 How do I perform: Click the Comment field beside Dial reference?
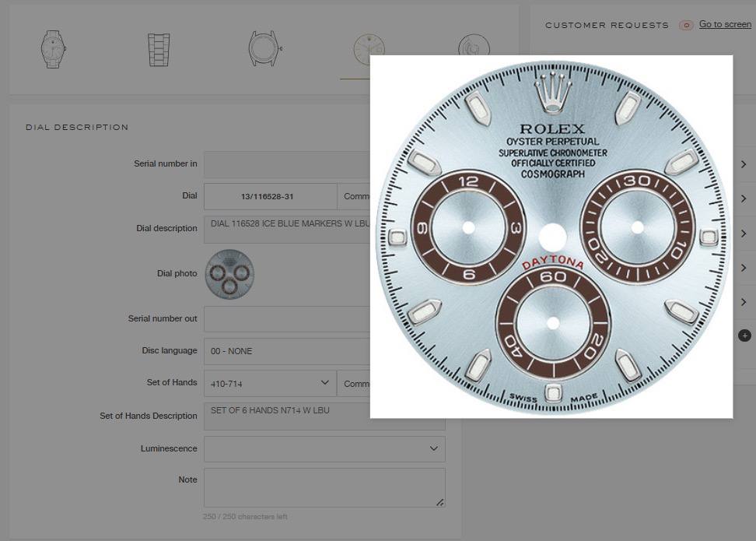(354, 196)
